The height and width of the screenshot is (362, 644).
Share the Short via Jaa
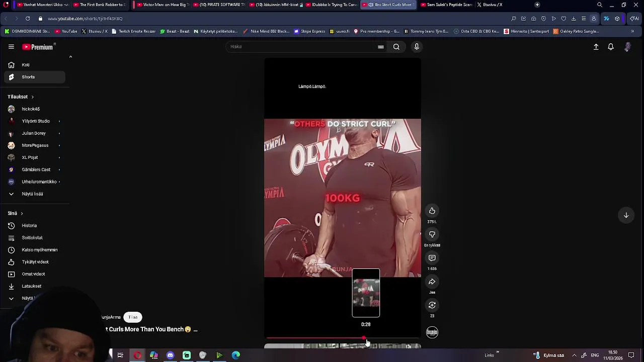point(432,282)
